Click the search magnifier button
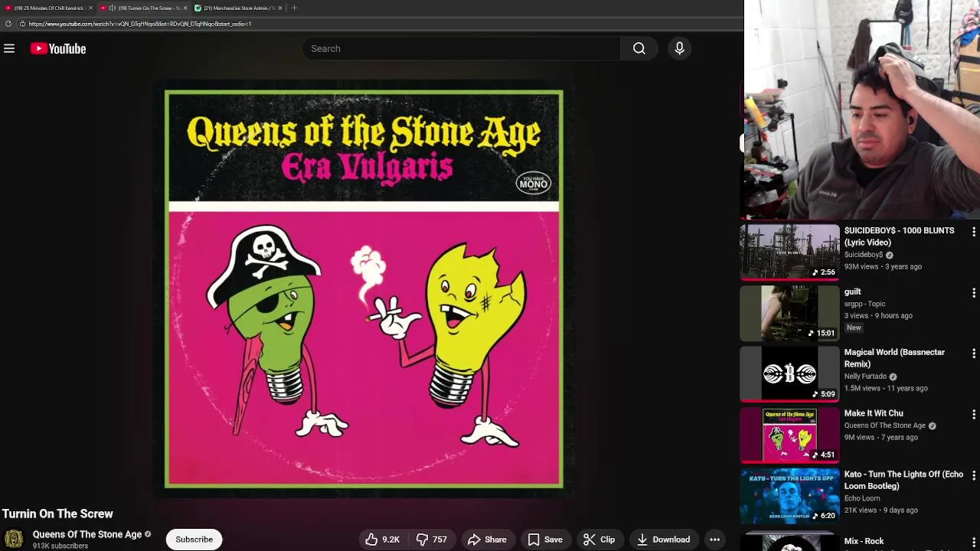 [x=639, y=48]
